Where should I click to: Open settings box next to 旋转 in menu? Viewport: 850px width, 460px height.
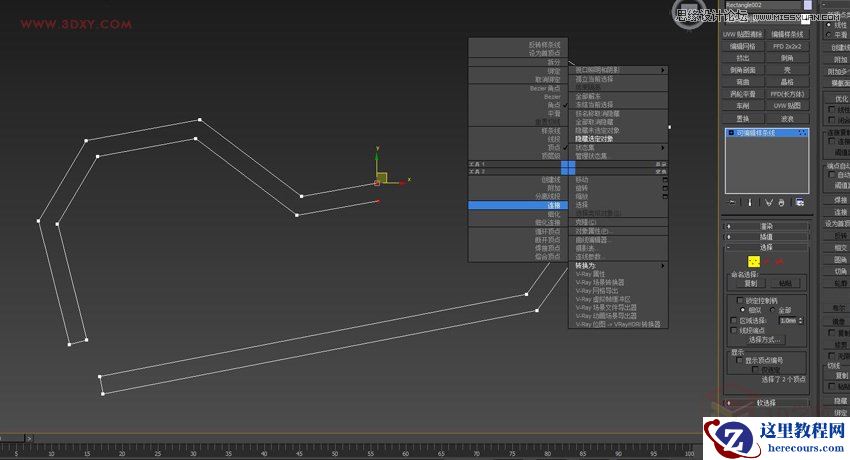click(665, 188)
